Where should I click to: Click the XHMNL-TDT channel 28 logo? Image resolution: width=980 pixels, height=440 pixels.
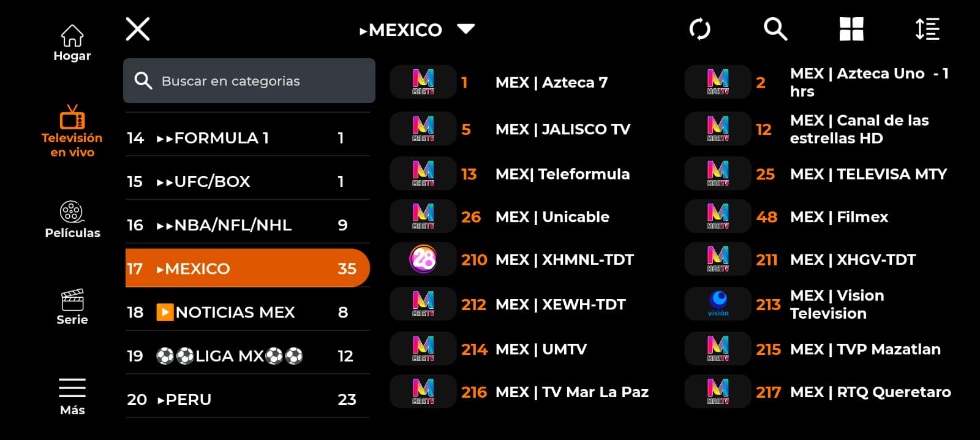click(422, 259)
